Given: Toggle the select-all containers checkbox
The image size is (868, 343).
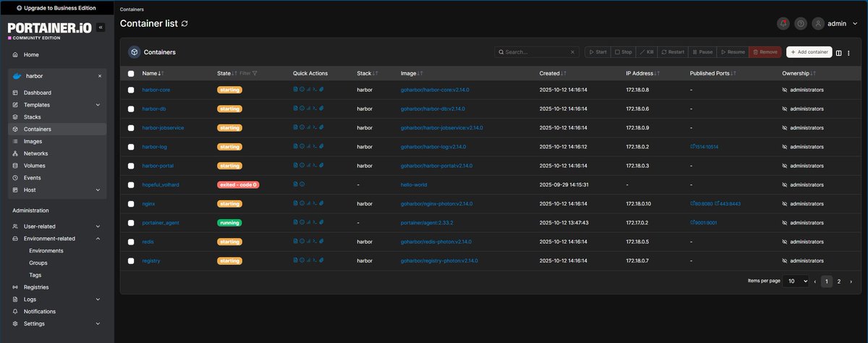Looking at the screenshot, I should click(x=131, y=73).
